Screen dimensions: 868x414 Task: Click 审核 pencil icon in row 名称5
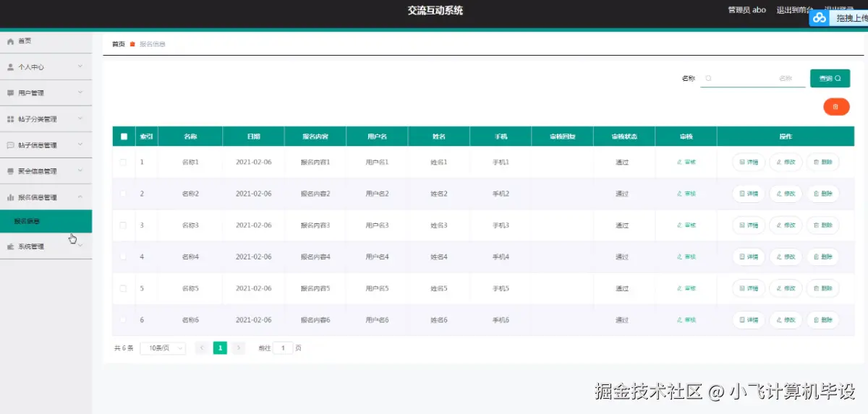click(679, 288)
